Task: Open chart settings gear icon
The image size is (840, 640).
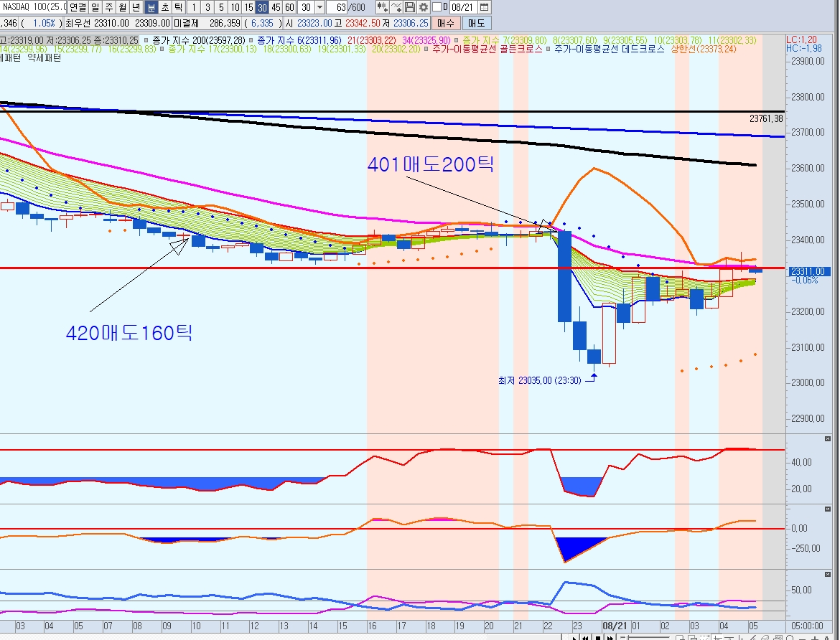Action: tap(424, 7)
